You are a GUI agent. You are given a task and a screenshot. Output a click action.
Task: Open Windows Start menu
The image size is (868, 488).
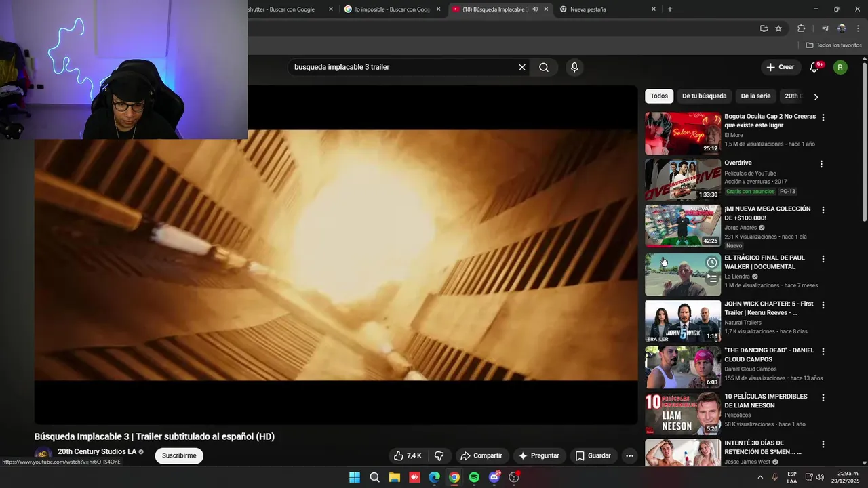pos(355,477)
